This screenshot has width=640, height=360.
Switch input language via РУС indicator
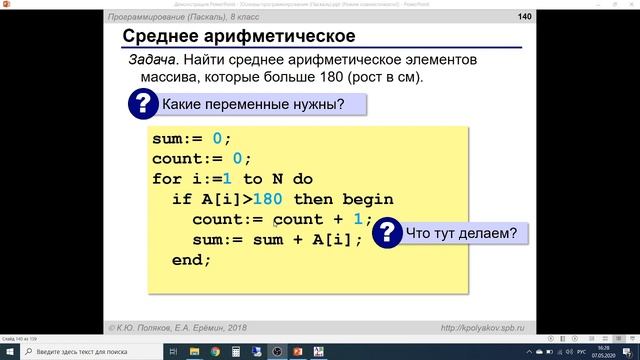(x=582, y=351)
